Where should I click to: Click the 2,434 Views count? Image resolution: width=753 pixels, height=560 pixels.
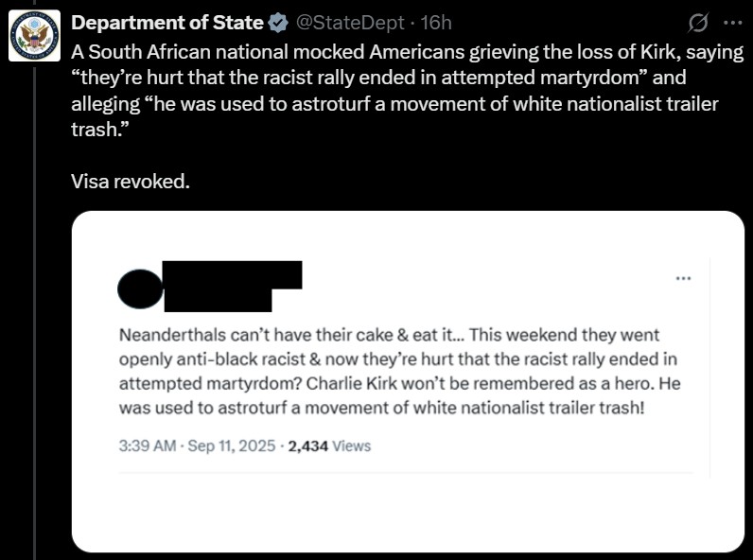pyautogui.click(x=329, y=446)
